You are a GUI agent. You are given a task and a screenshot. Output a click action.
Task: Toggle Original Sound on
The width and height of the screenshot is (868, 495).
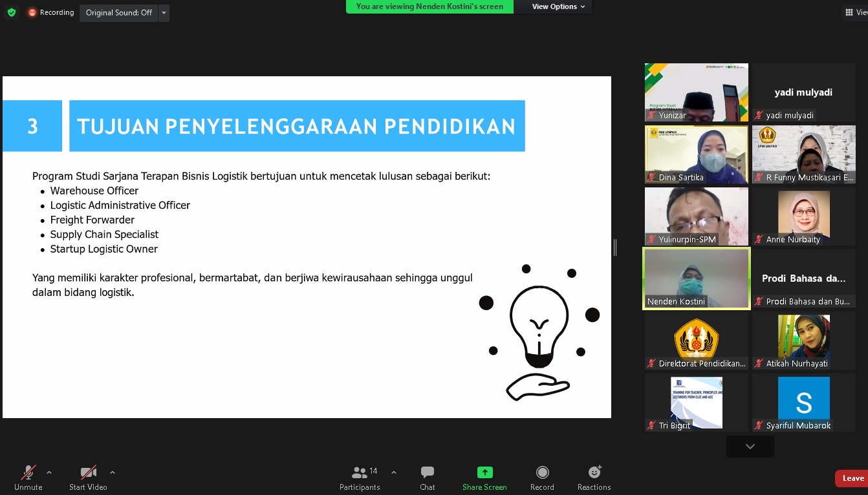point(118,12)
